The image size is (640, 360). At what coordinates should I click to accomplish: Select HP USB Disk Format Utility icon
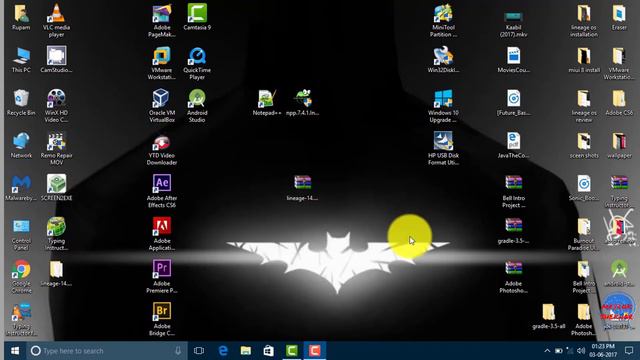(443, 149)
